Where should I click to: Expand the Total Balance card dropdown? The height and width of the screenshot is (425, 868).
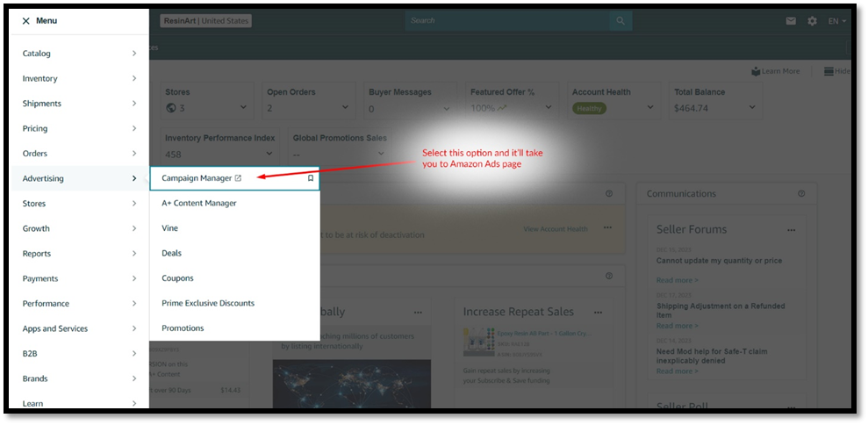pos(752,107)
